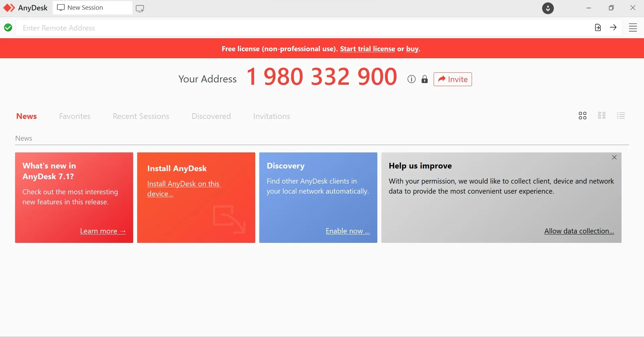
Task: Click the lock icon next to your address
Action: 425,79
